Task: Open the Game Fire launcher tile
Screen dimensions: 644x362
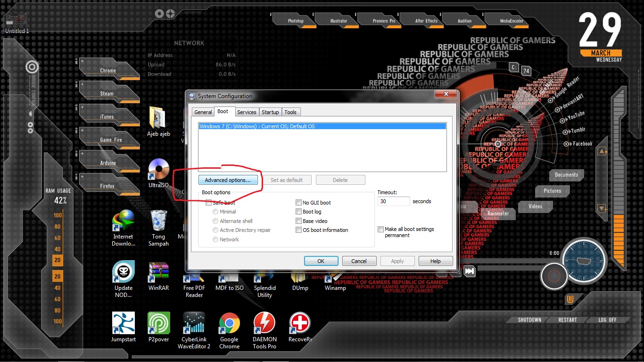Action: (x=110, y=140)
